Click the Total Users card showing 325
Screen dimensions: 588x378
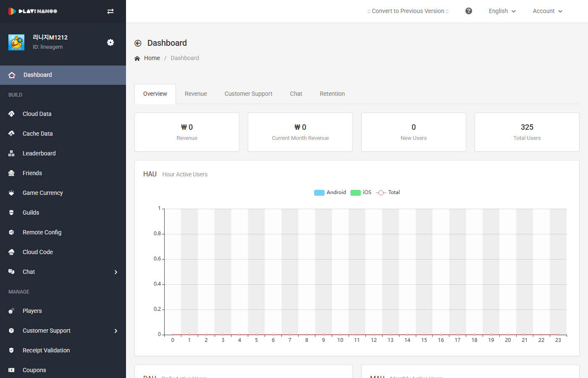527,132
